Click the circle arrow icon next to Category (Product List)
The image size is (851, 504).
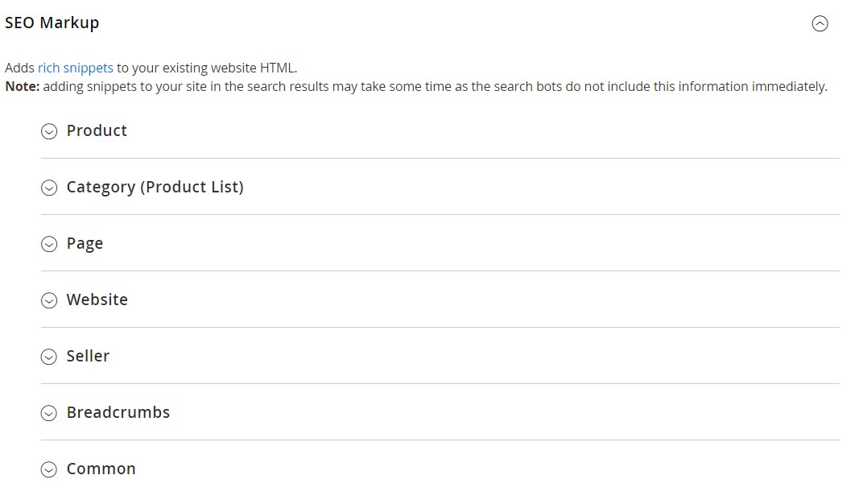point(49,188)
